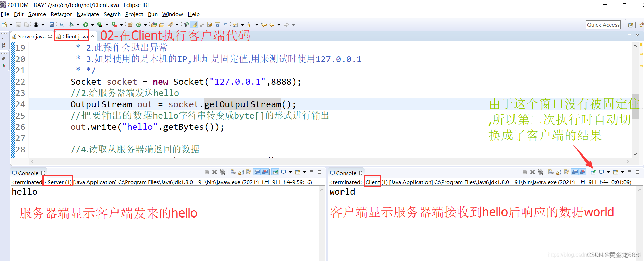
Task: Remove launch in left Server console
Action: pyautogui.click(x=214, y=172)
